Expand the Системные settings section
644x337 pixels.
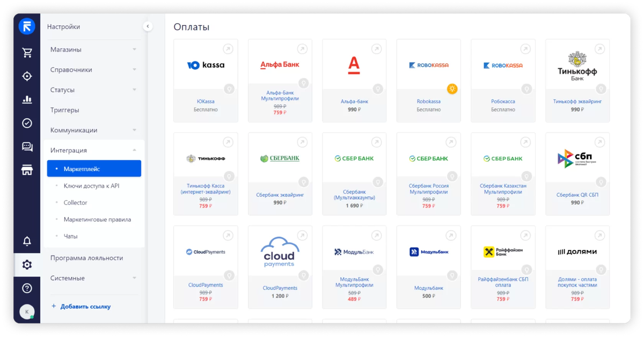tap(93, 278)
